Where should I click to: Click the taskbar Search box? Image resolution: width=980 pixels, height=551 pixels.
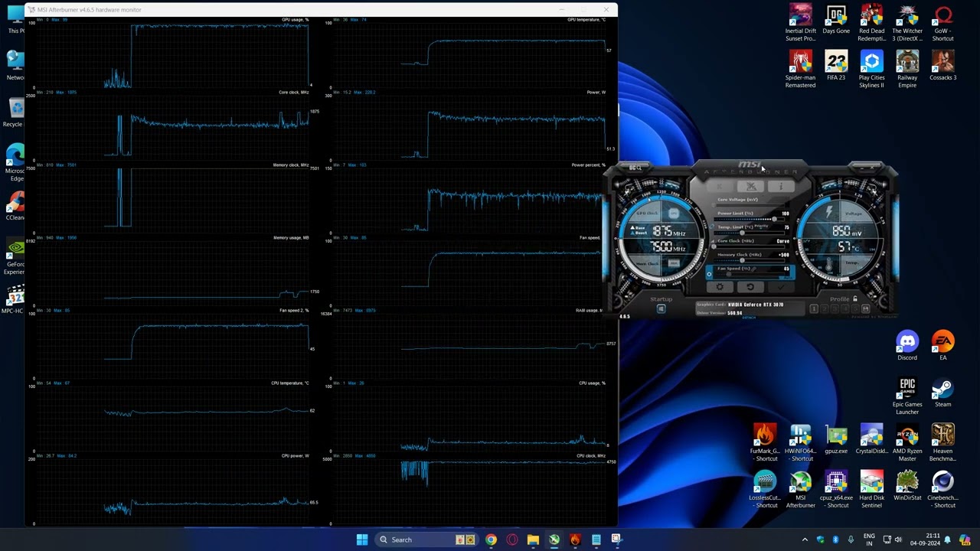pyautogui.click(x=427, y=540)
